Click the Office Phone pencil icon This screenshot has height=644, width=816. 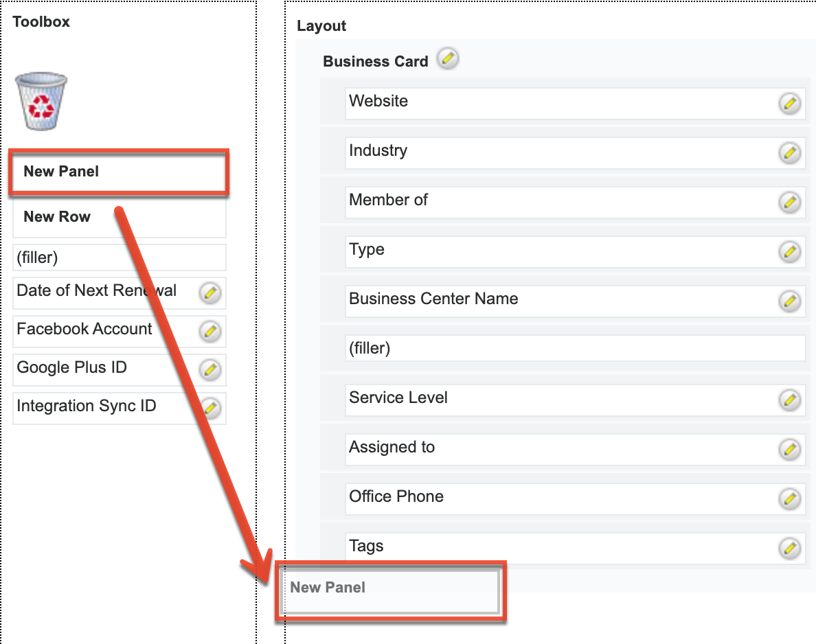(x=789, y=498)
